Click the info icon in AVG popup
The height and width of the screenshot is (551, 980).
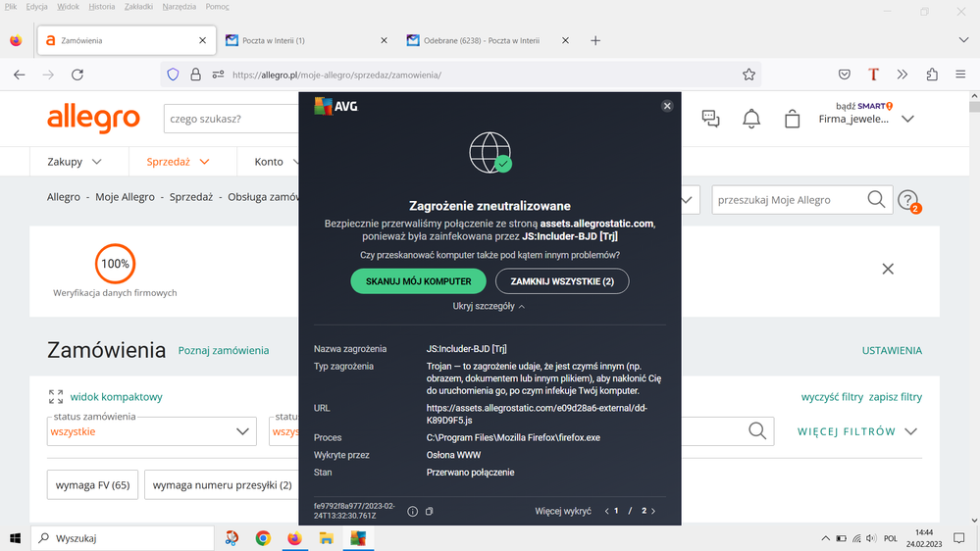pyautogui.click(x=412, y=511)
